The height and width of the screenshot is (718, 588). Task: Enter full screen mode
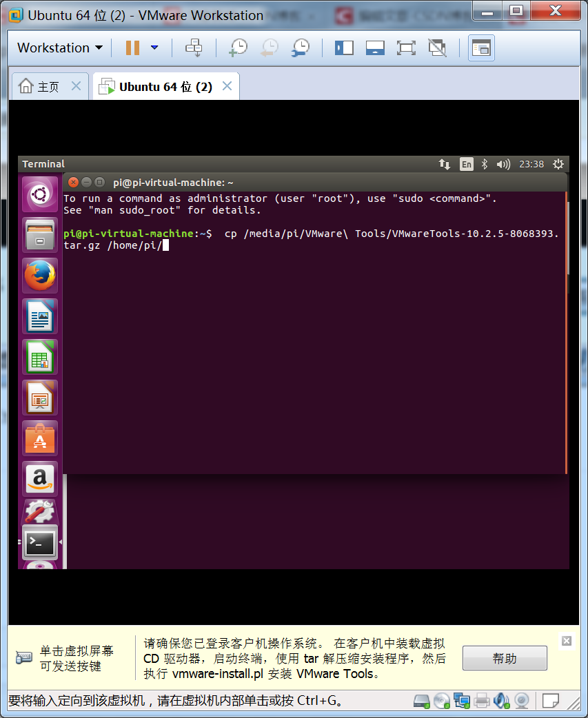click(x=406, y=48)
